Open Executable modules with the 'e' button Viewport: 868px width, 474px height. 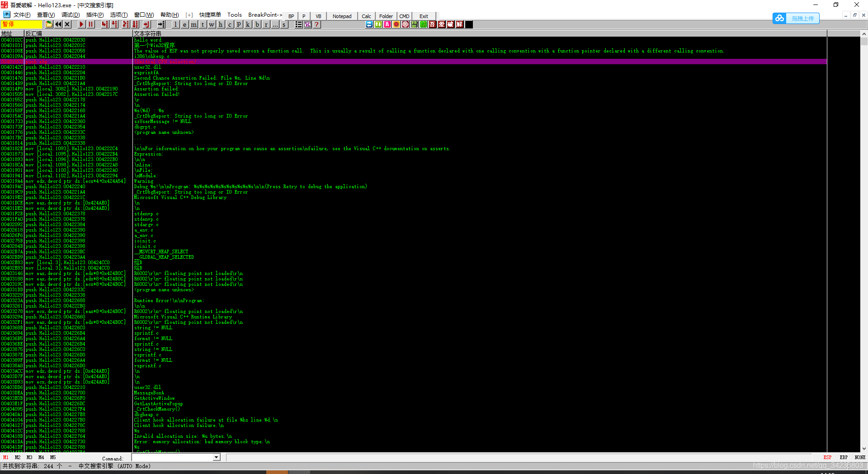(184, 24)
